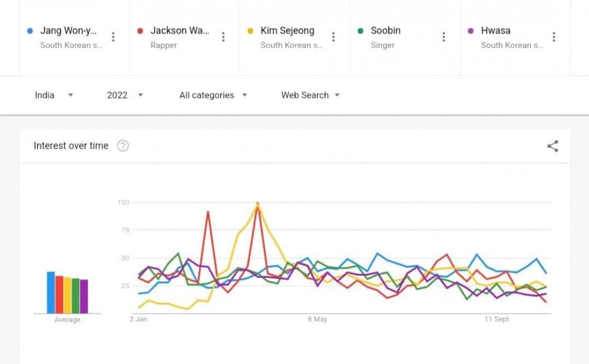Viewport: 589px width, 364px height.
Task: Expand the All categories dropdown
Action: point(213,95)
